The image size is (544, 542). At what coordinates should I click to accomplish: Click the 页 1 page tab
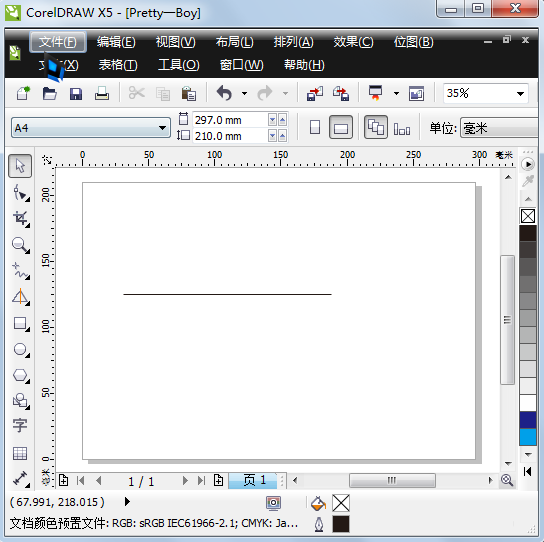254,481
